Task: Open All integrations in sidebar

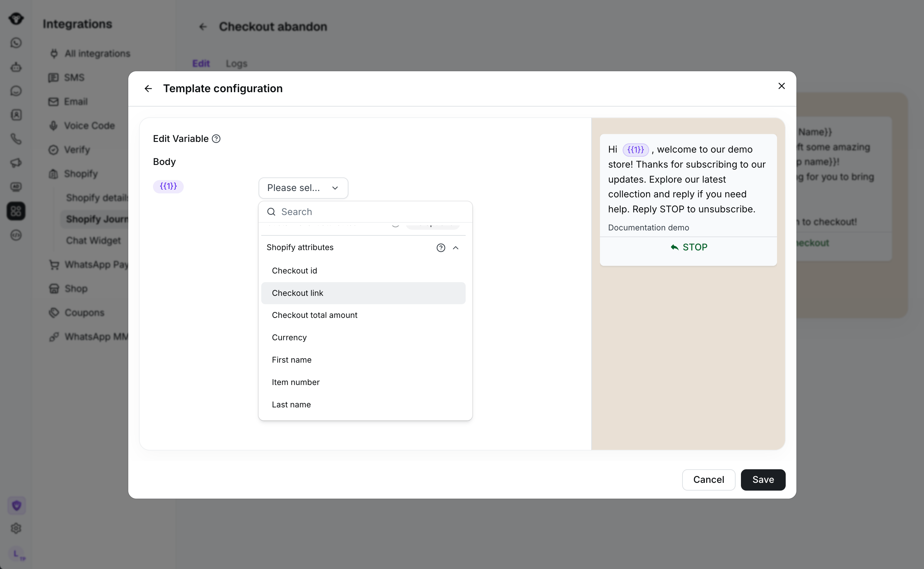Action: click(x=90, y=53)
